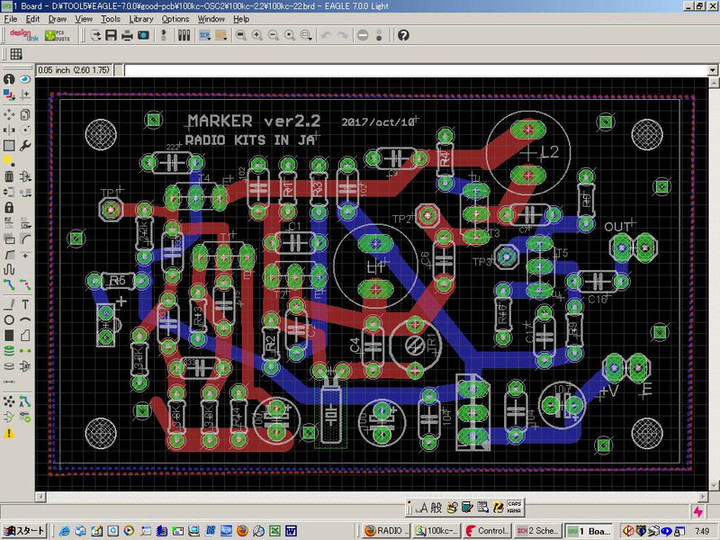Select the Change wrench tool

pyautogui.click(x=25, y=144)
